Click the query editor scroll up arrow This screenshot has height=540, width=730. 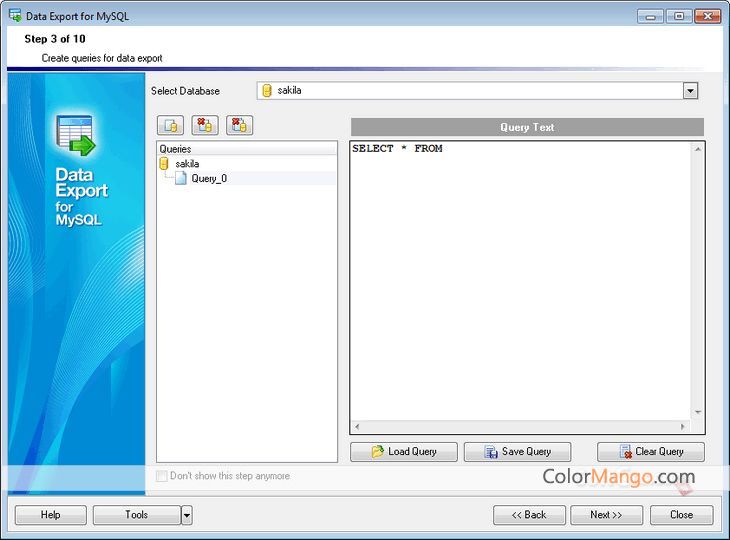tap(697, 149)
